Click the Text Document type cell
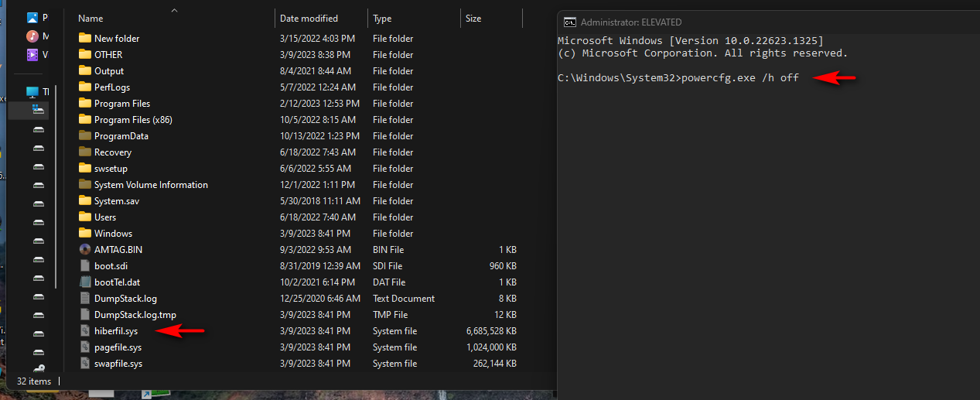980x400 pixels. point(404,298)
